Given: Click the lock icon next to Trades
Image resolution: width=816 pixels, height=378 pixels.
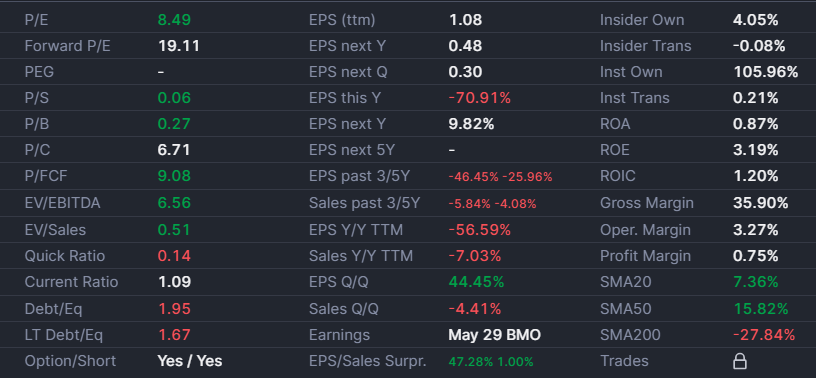Looking at the screenshot, I should [x=740, y=361].
